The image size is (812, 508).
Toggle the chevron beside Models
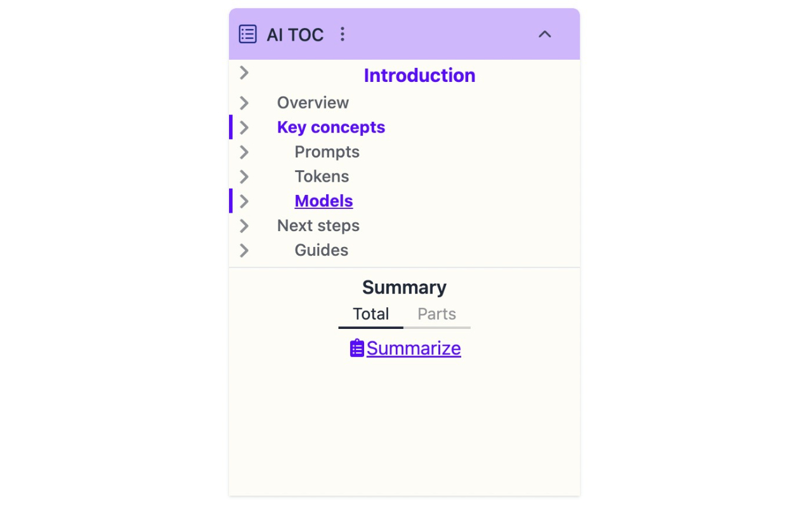244,201
